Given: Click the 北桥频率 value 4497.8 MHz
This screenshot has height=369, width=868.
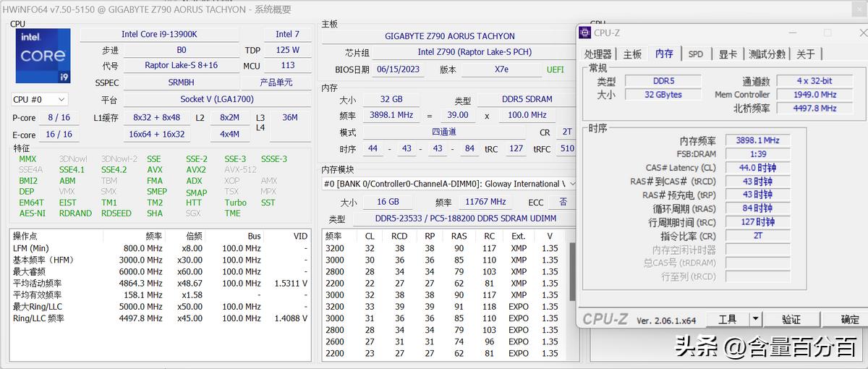Looking at the screenshot, I should click(x=814, y=109).
